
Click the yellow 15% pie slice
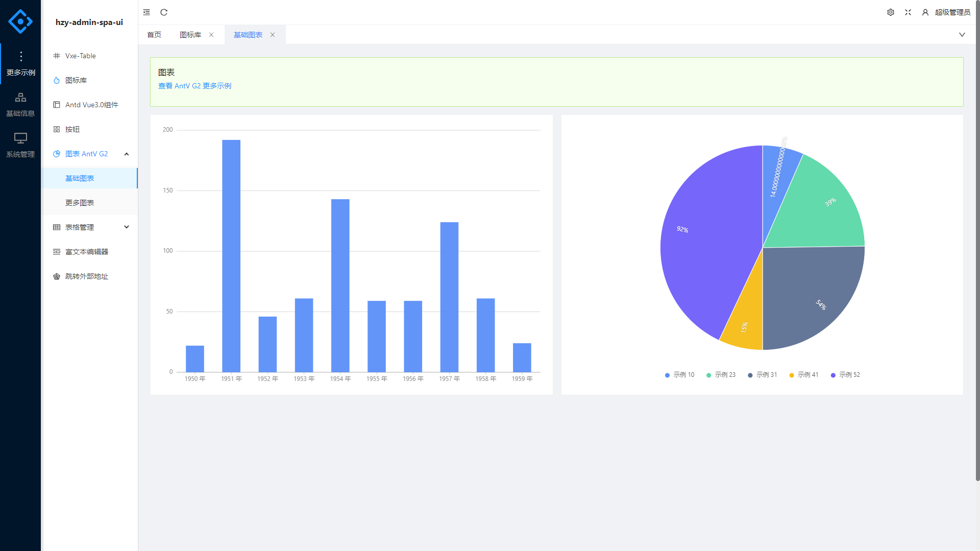tap(745, 328)
